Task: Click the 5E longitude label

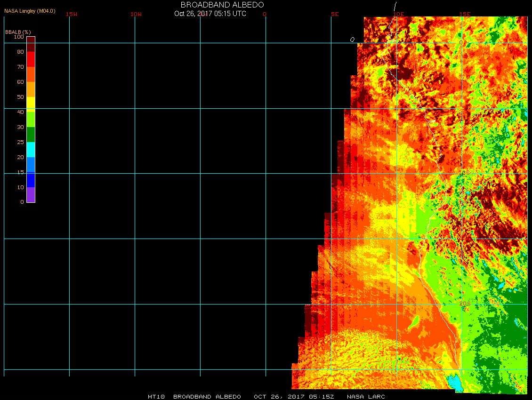Action: point(335,14)
